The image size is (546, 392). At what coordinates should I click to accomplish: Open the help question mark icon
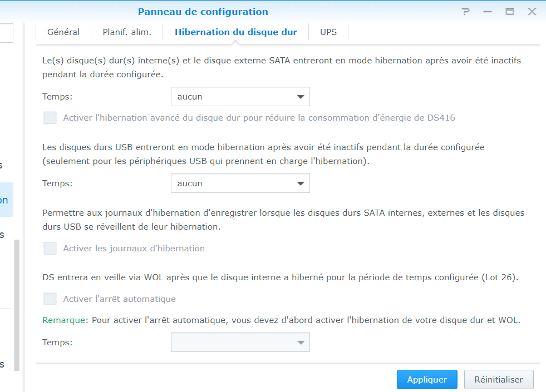point(466,12)
